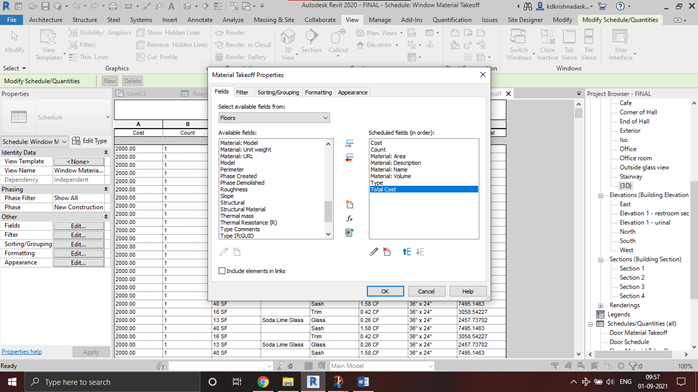Switch to the Filter tab in dialog
The width and height of the screenshot is (698, 392).
click(x=242, y=93)
